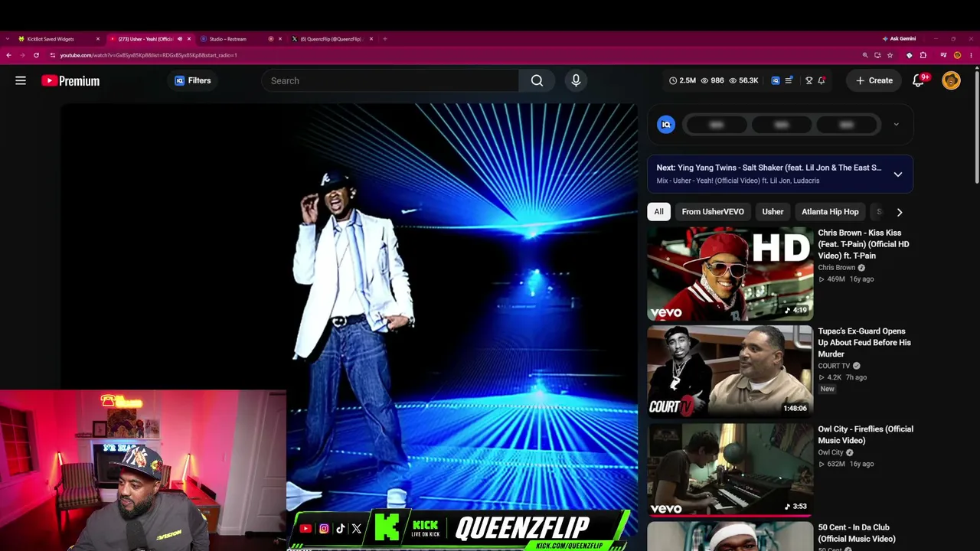Click the page vertical scrollbar
The width and height of the screenshot is (980, 551).
click(x=976, y=126)
